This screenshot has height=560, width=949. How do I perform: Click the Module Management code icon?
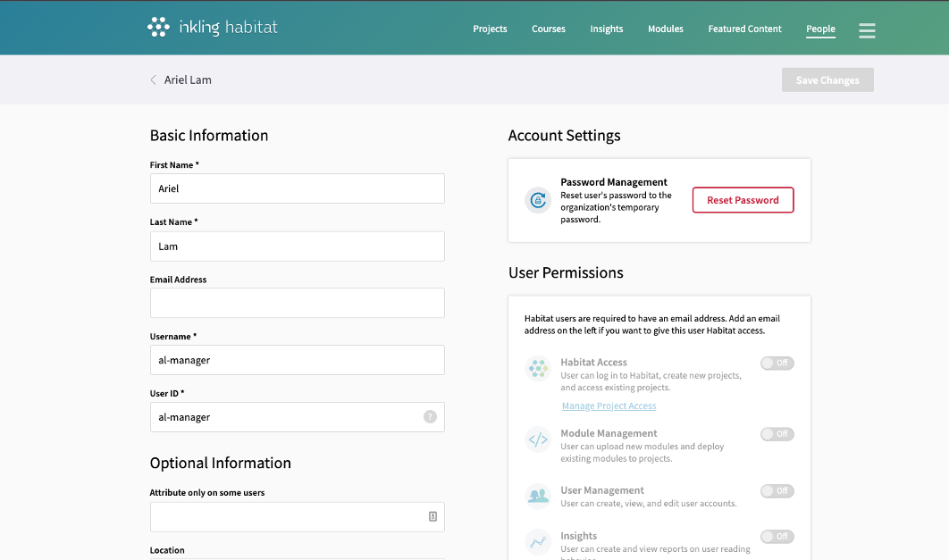538,439
